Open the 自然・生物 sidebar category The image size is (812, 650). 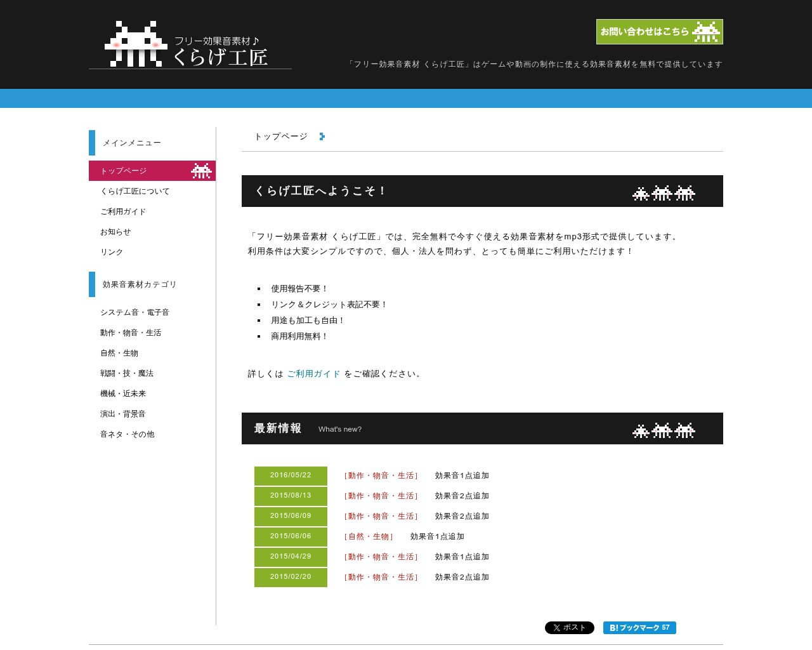(119, 353)
